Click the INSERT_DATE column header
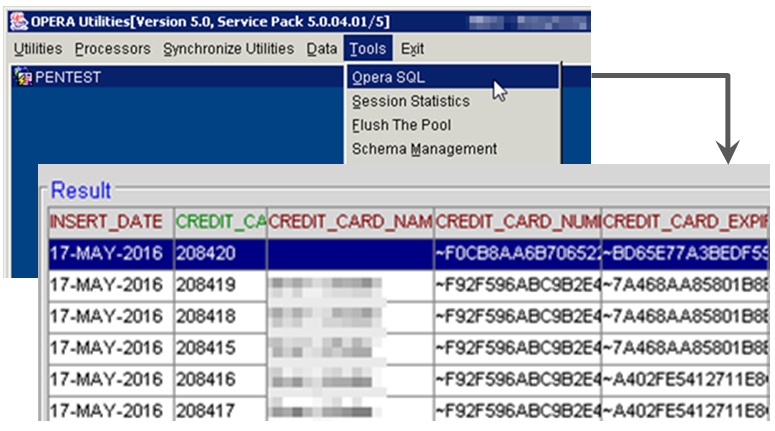Screen dimensions: 775x431 tap(111, 222)
